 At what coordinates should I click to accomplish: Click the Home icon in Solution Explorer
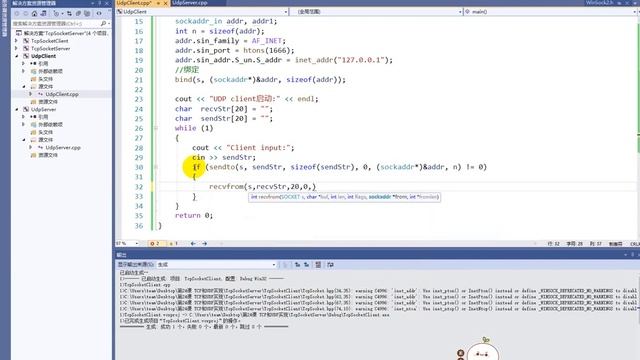[x=35, y=13]
